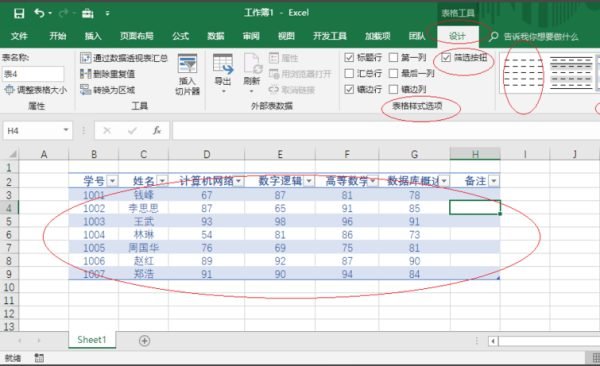This screenshot has height=366, width=600.
Task: Click the cancel X icon in formula bar
Action: pyautogui.click(x=107, y=131)
